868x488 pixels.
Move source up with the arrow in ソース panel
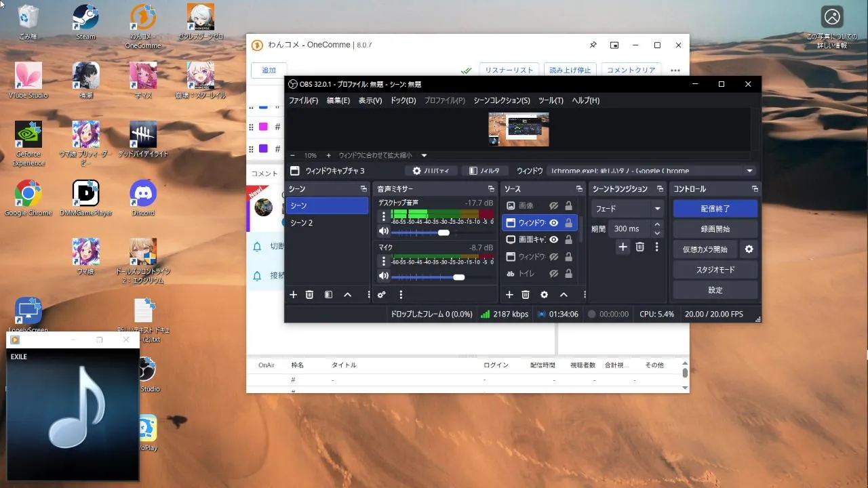[563, 295]
